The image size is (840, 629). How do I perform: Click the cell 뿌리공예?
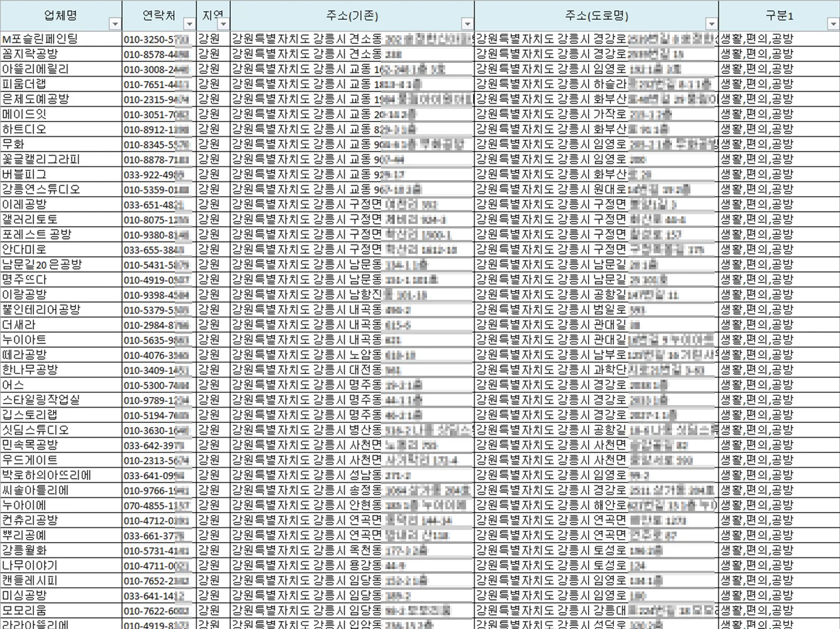pyautogui.click(x=61, y=535)
